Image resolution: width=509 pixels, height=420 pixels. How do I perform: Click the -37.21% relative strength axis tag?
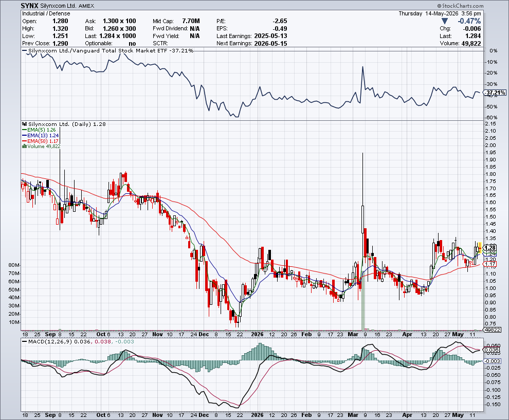click(x=495, y=93)
